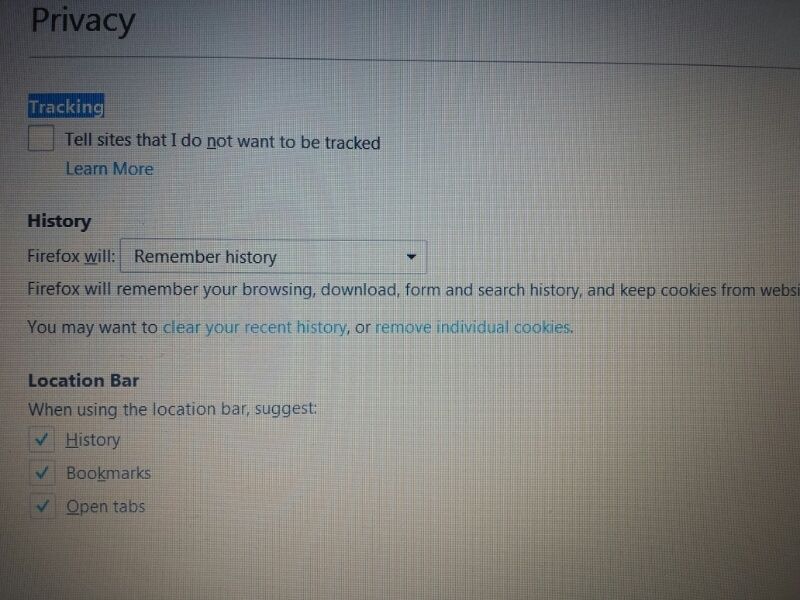Click the Bookmarks label text
This screenshot has width=800, height=600.
tap(109, 473)
